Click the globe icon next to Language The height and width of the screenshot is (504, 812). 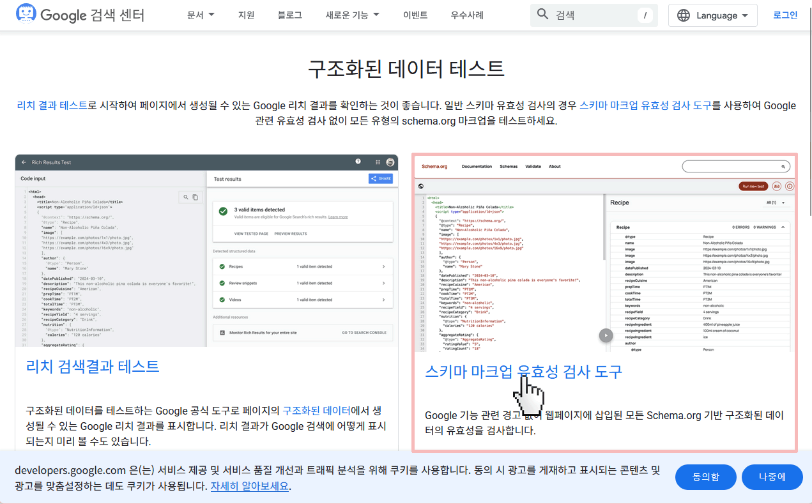pyautogui.click(x=684, y=15)
